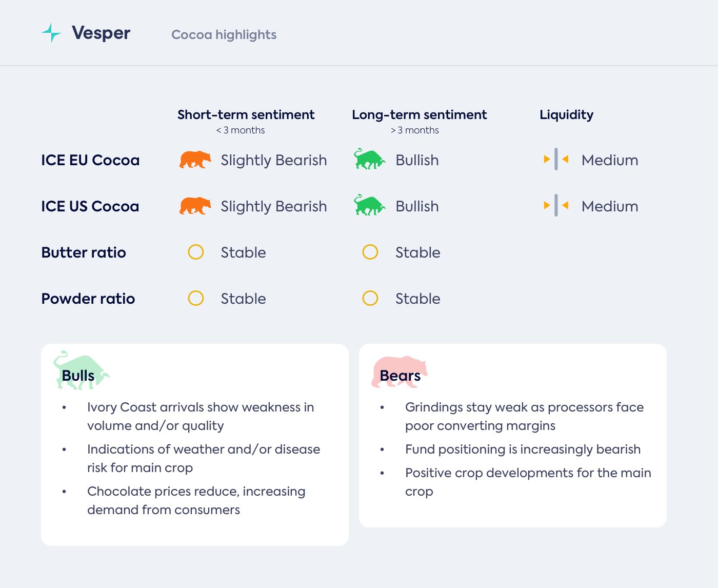Click the orange bear icon for ICE US Cocoa

tap(195, 206)
